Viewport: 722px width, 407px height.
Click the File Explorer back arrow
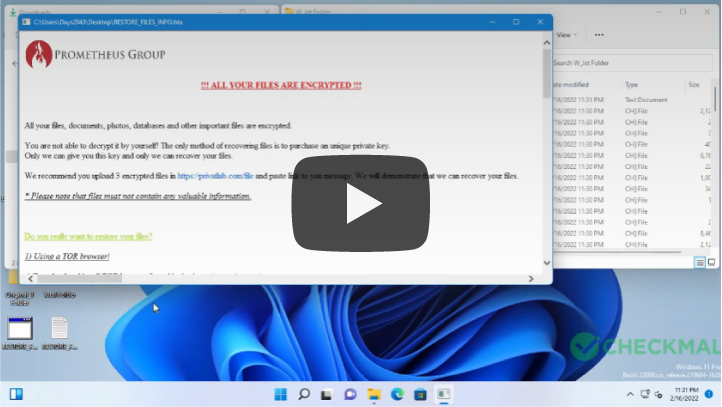[15, 63]
